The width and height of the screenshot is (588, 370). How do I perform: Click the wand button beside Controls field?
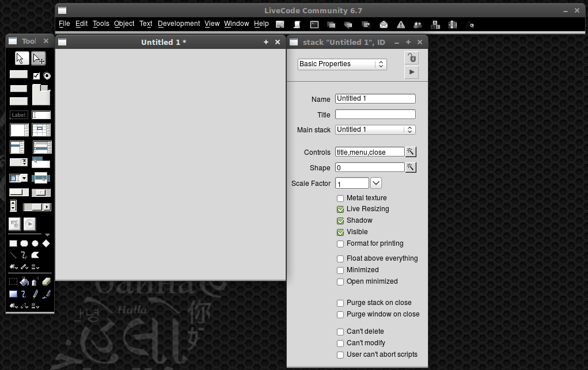click(411, 152)
